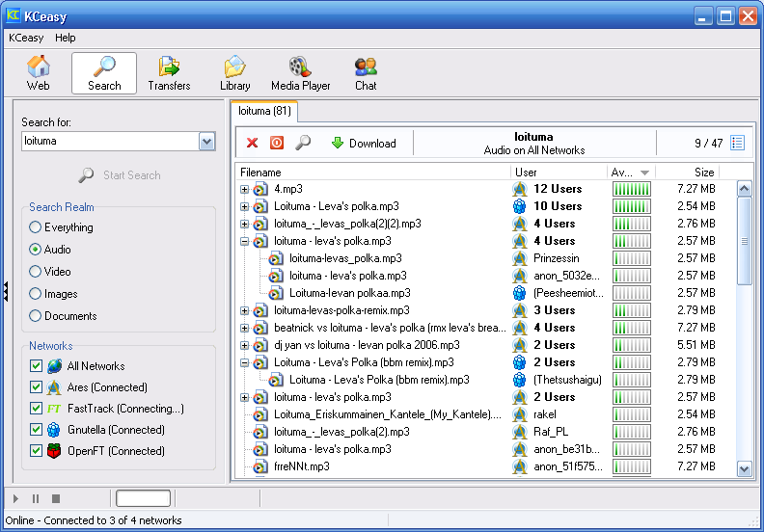This screenshot has width=764, height=532.
Task: Expand the loituma-levas-polka-remix.mp3 group
Action: 245,311
